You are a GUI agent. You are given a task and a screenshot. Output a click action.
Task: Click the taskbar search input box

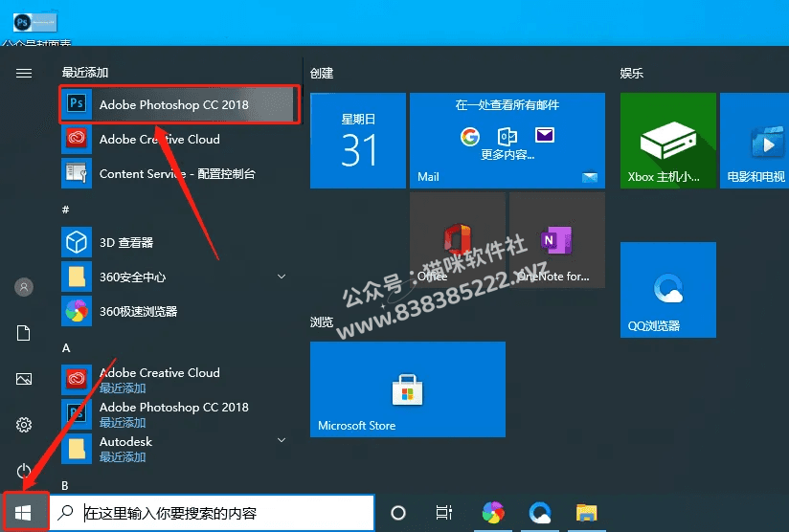[213, 513]
